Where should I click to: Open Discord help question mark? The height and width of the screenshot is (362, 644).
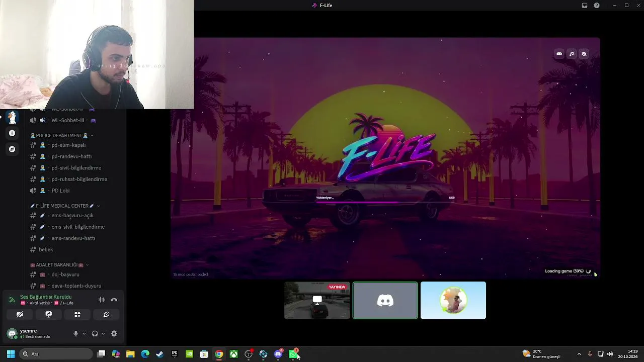(597, 5)
